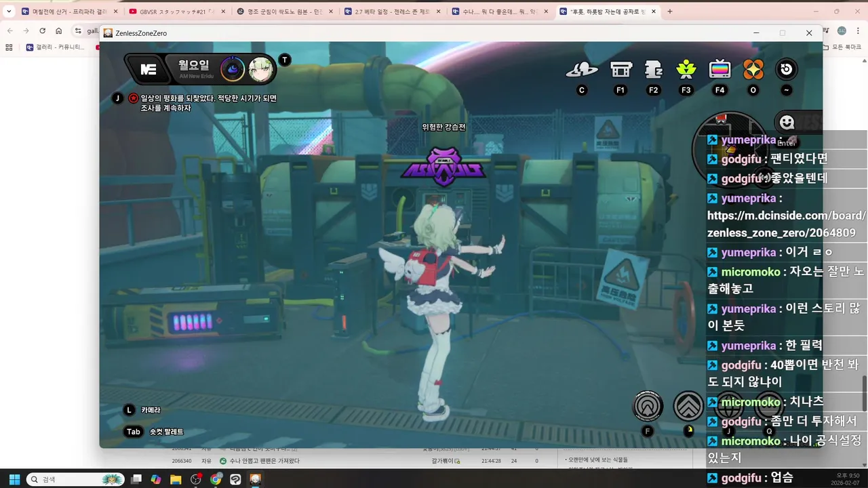Click the dark blue character portrait in HUD
868x488 pixels.
click(233, 69)
